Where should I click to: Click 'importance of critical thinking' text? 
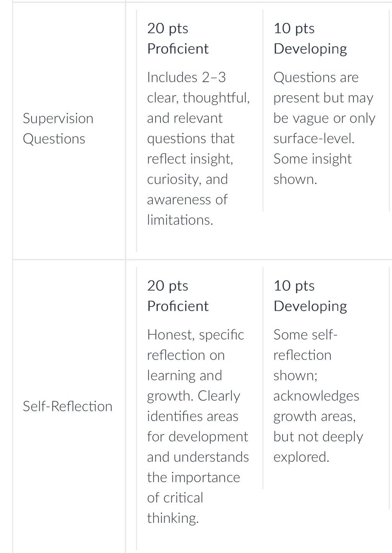(193, 498)
